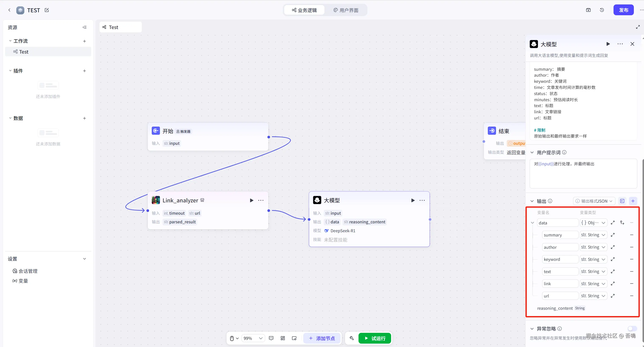644x347 pixels.
Task: Run the Link_analyzer node play icon
Action: tap(251, 200)
